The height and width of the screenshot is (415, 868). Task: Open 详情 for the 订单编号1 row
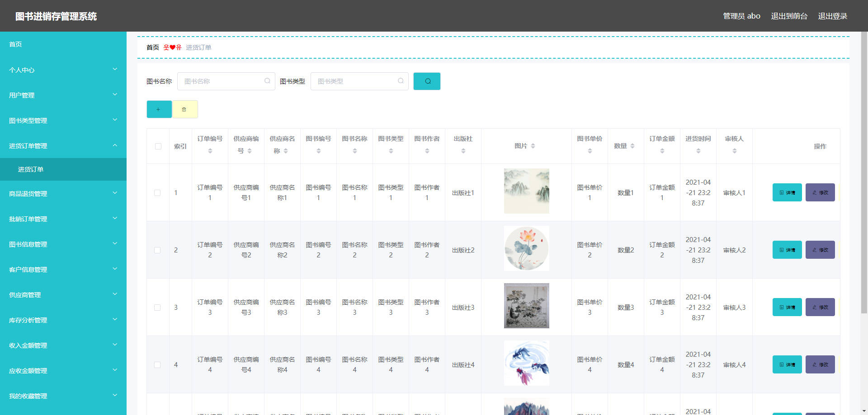pos(787,192)
